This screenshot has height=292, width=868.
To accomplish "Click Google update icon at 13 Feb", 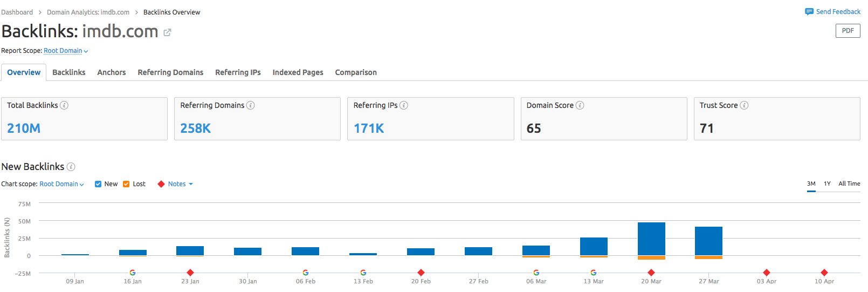I will [x=363, y=273].
